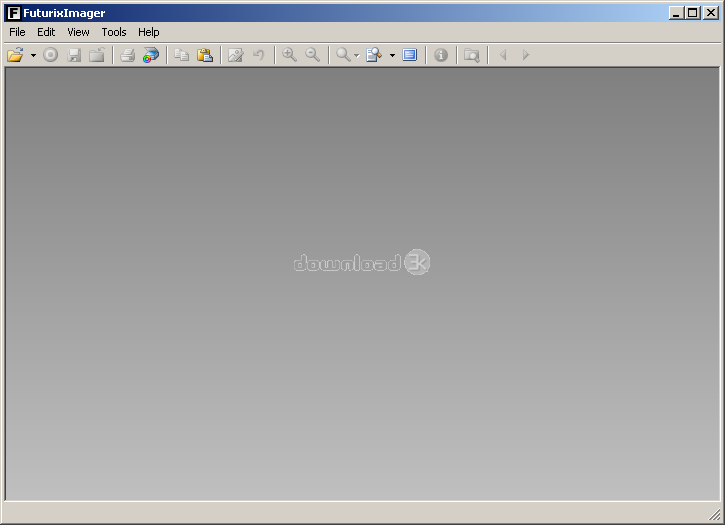Open an image file using folder icon

click(x=15, y=55)
